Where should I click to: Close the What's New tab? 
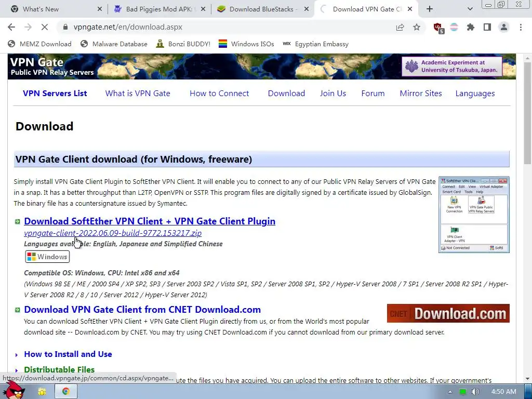(99, 9)
